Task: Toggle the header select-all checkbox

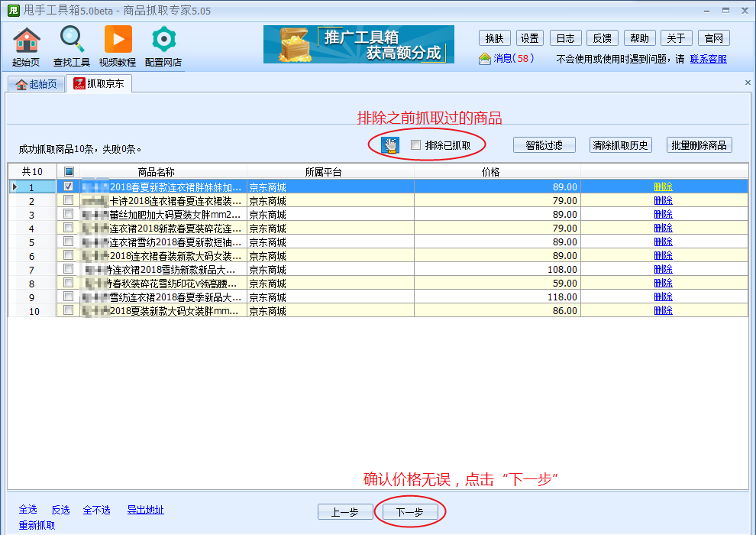Action: tap(69, 171)
